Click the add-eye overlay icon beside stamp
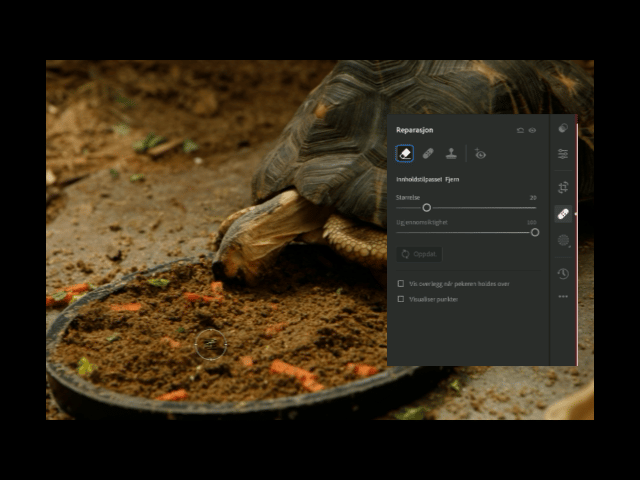The height and width of the screenshot is (480, 640). (x=480, y=154)
